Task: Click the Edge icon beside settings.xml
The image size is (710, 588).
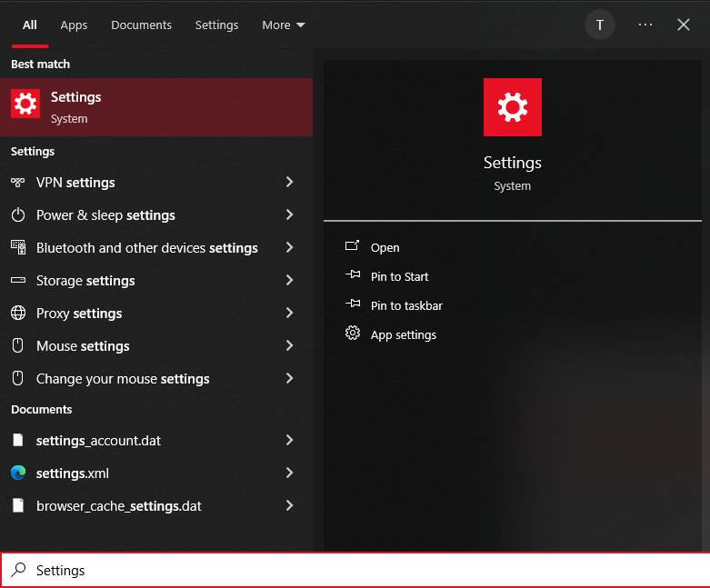Action: point(18,473)
